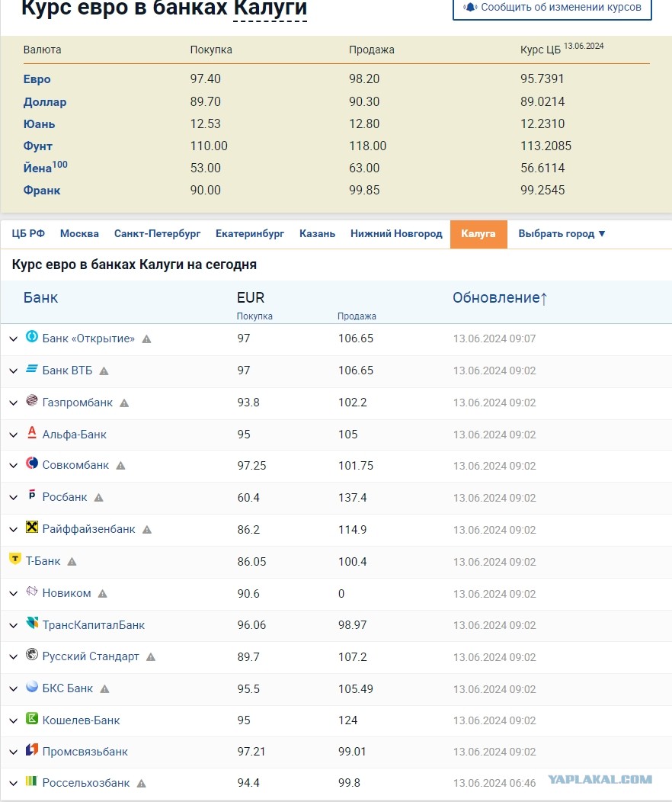The height and width of the screenshot is (802, 672).
Task: Click the VTB bank logo icon
Action: coord(32,368)
